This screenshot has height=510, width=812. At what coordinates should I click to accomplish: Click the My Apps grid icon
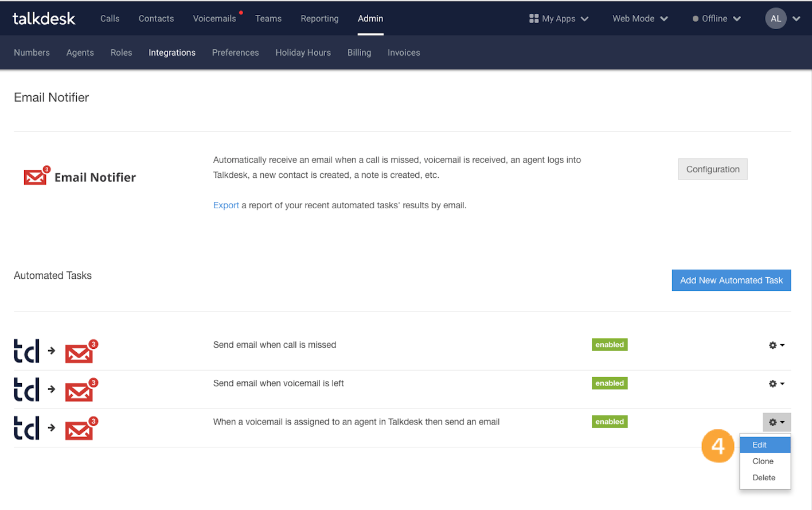(534, 18)
